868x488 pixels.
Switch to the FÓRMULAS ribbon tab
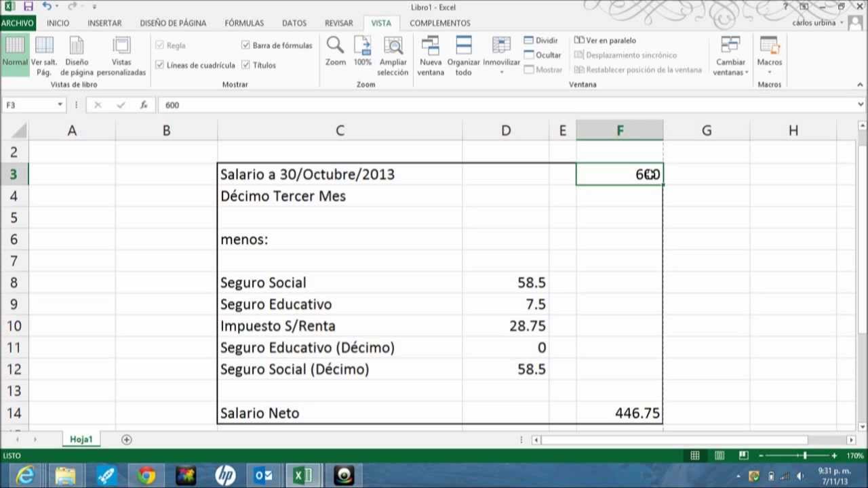(243, 22)
